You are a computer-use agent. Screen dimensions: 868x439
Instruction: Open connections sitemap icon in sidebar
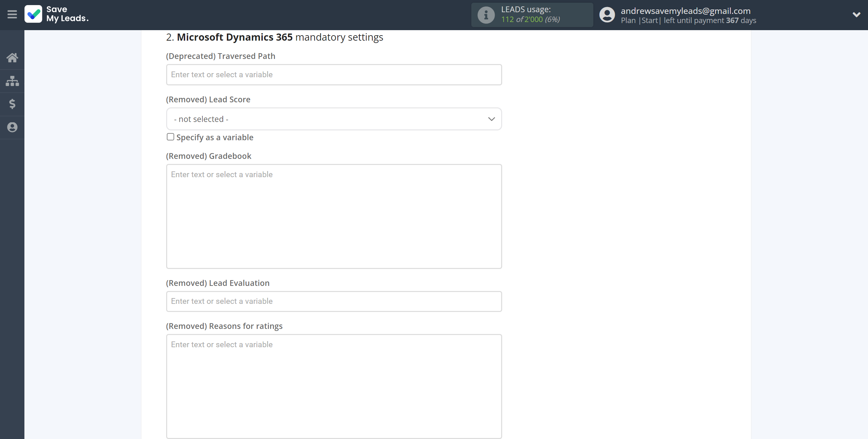pyautogui.click(x=12, y=81)
